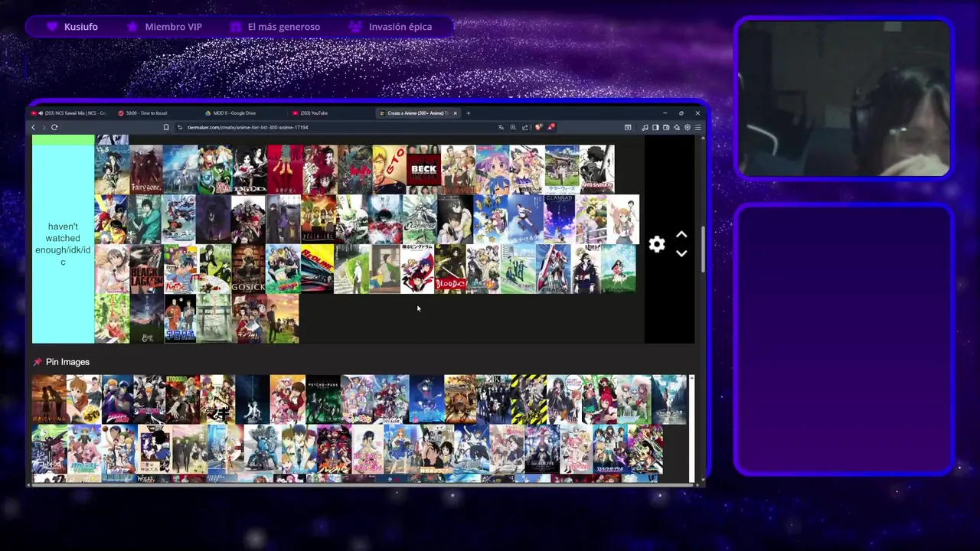Viewport: 980px width, 551px height.
Task: Go forward in the browser
Action: pyautogui.click(x=44, y=127)
